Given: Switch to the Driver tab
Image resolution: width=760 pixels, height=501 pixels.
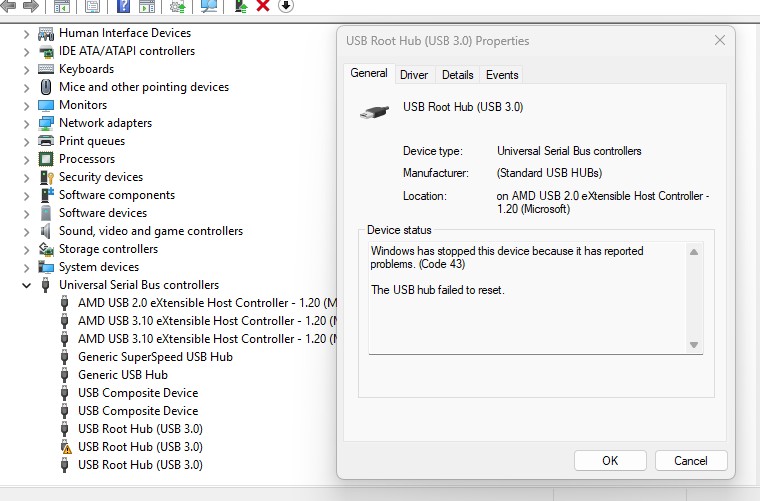Looking at the screenshot, I should (414, 75).
